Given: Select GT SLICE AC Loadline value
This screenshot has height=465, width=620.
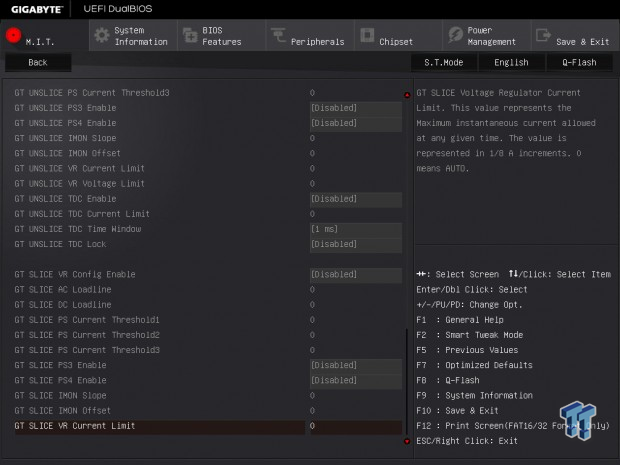Looking at the screenshot, I should pyautogui.click(x=312, y=289).
